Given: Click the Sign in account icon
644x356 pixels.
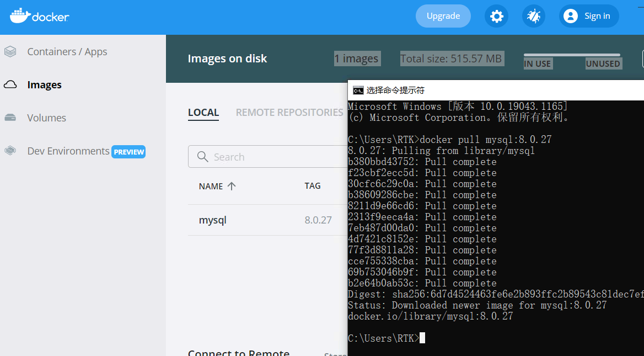Looking at the screenshot, I should click(570, 16).
